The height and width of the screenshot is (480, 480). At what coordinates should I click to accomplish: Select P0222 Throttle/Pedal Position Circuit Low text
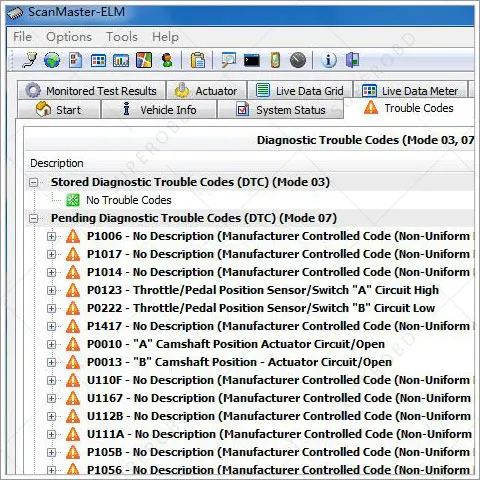(x=261, y=308)
